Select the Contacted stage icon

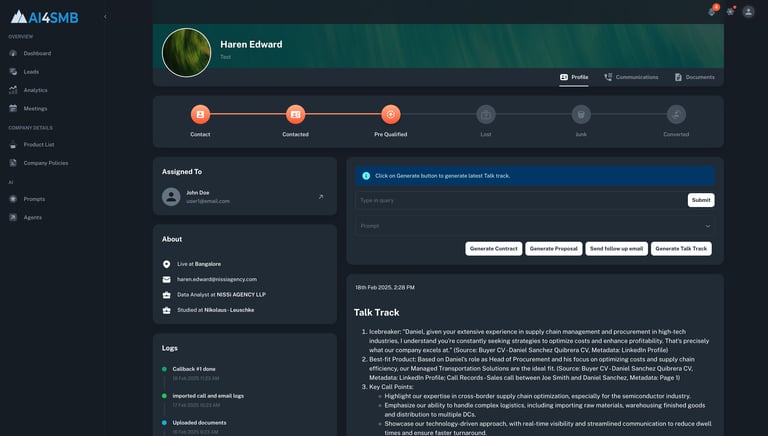295,114
